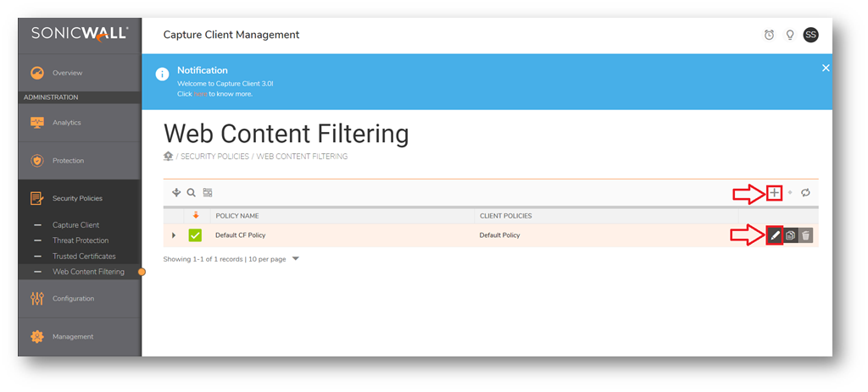Viewport: 868px width, 392px height.
Task: Add a new content filtering policy
Action: click(x=774, y=193)
